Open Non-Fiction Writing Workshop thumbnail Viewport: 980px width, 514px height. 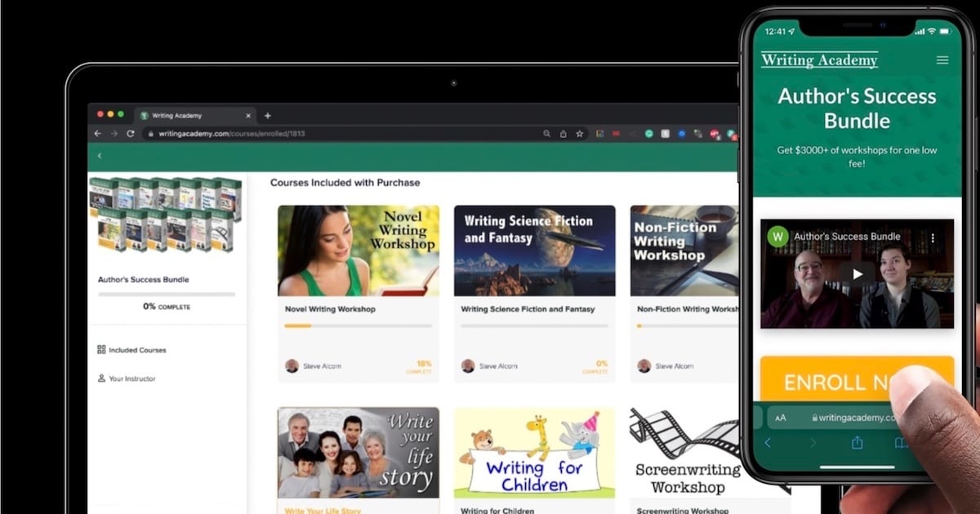point(684,250)
